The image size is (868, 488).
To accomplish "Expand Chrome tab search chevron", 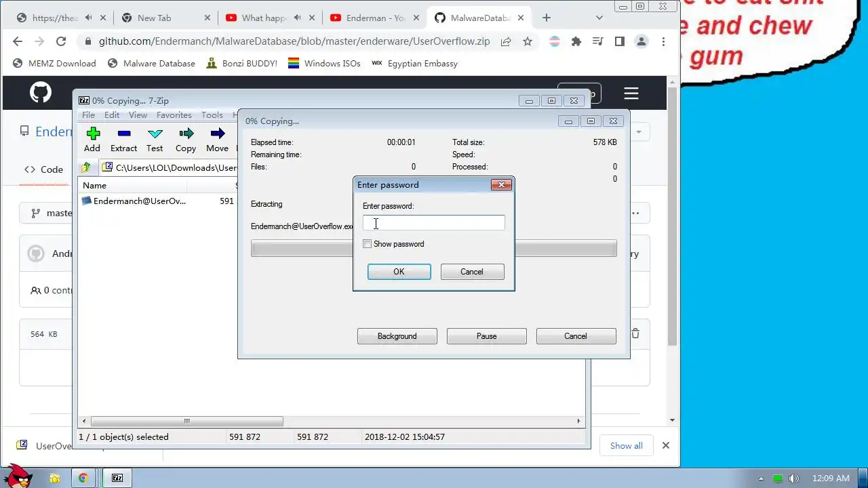I will pos(599,18).
